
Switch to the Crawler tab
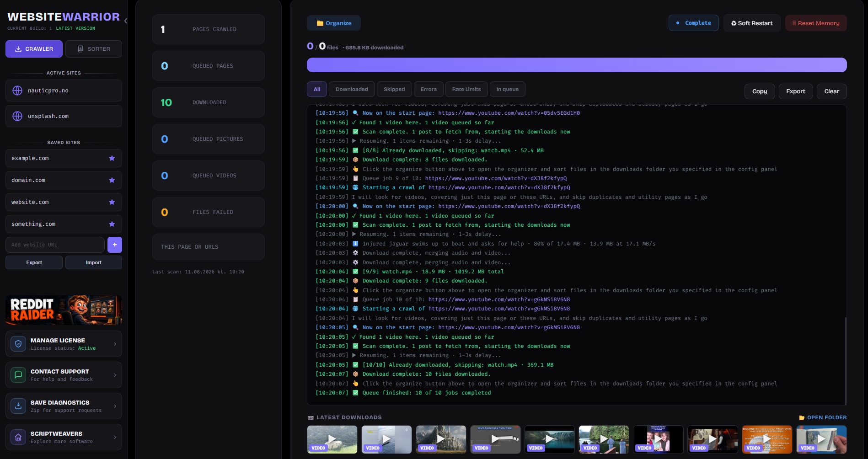(x=34, y=49)
